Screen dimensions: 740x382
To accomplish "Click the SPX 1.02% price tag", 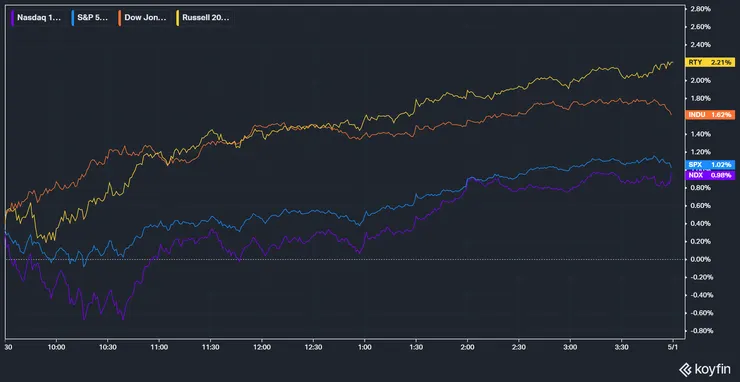I will coord(711,164).
